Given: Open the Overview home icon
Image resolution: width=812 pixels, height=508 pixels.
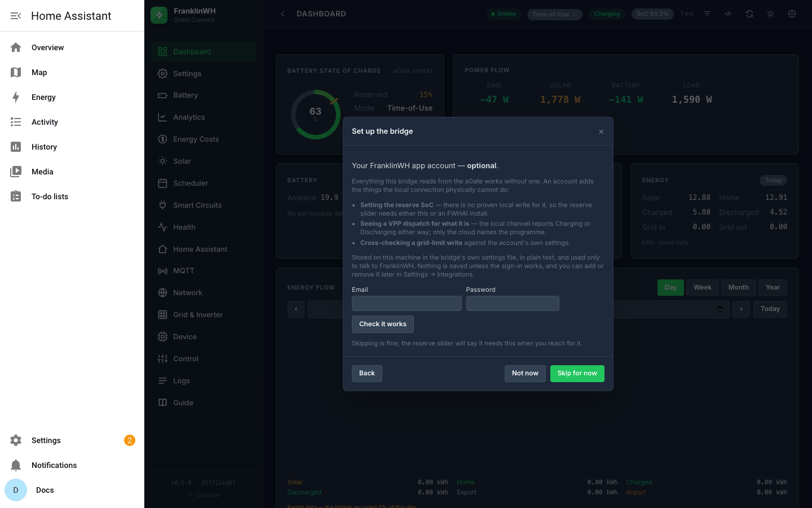Looking at the screenshot, I should pyautogui.click(x=16, y=47).
